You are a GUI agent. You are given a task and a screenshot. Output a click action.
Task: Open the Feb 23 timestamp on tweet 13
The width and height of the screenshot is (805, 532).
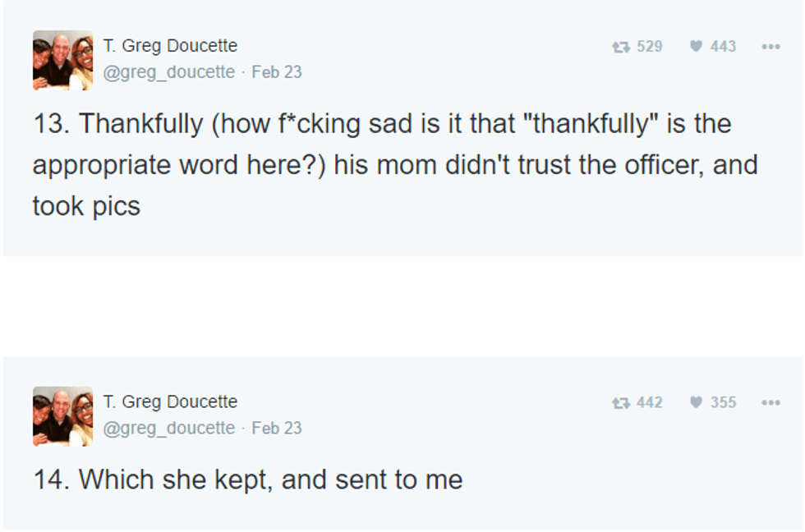[277, 72]
